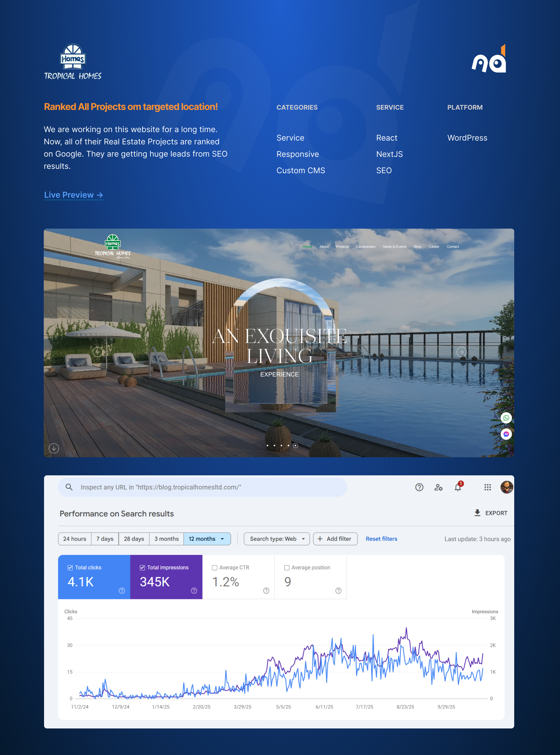The height and width of the screenshot is (755, 560).
Task: Click Reset filters link
Action: click(x=381, y=539)
